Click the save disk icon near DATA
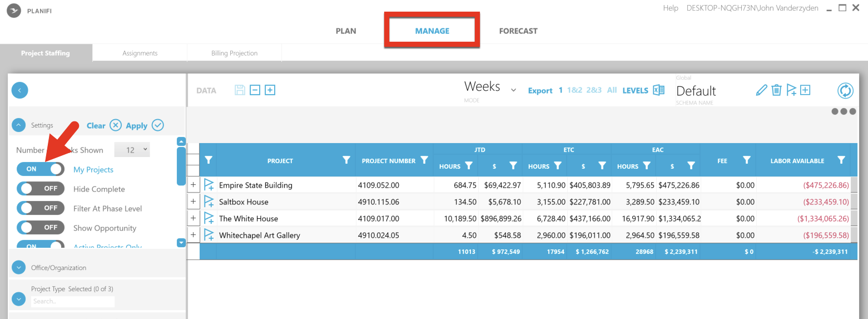The width and height of the screenshot is (868, 319). (240, 90)
